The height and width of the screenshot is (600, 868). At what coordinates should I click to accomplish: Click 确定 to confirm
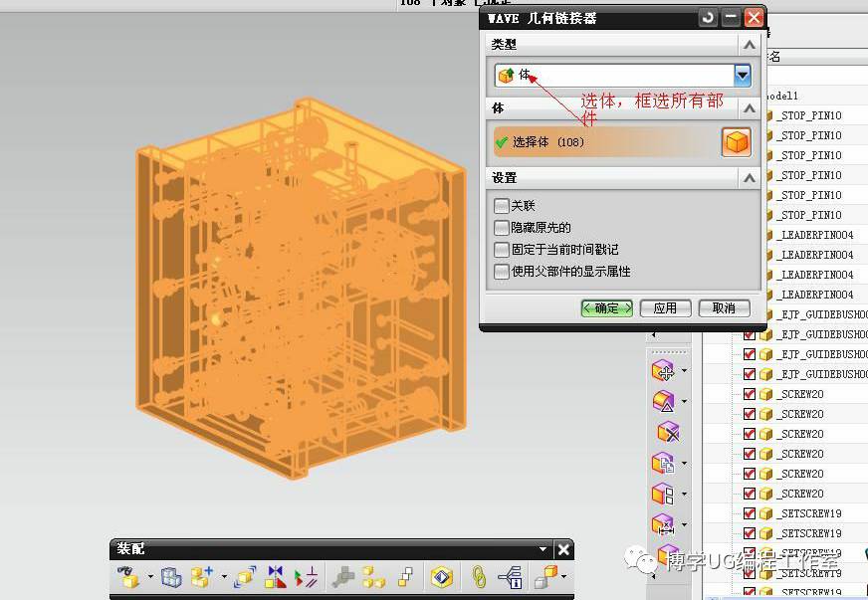(607, 308)
